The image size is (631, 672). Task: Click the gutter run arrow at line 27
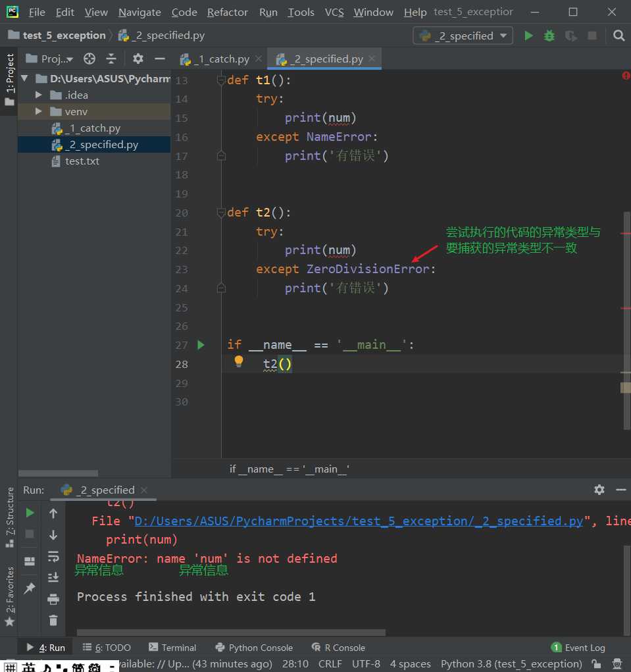pos(201,345)
